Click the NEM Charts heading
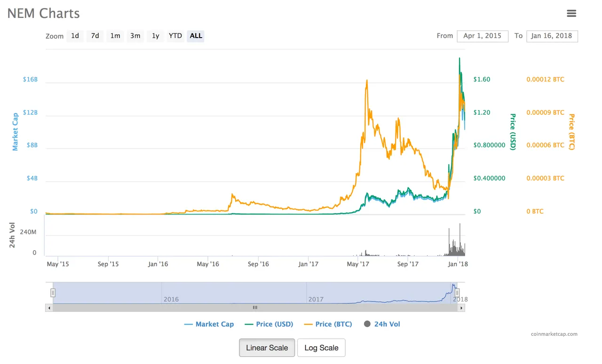 (x=44, y=13)
